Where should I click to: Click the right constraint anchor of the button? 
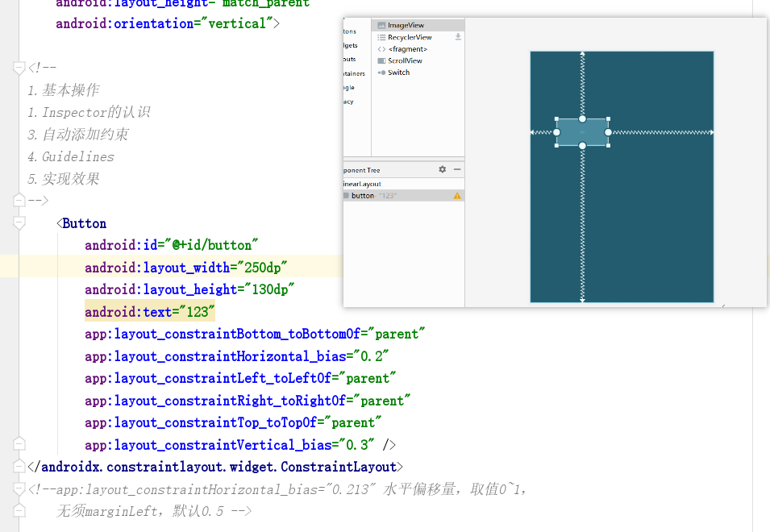(608, 132)
